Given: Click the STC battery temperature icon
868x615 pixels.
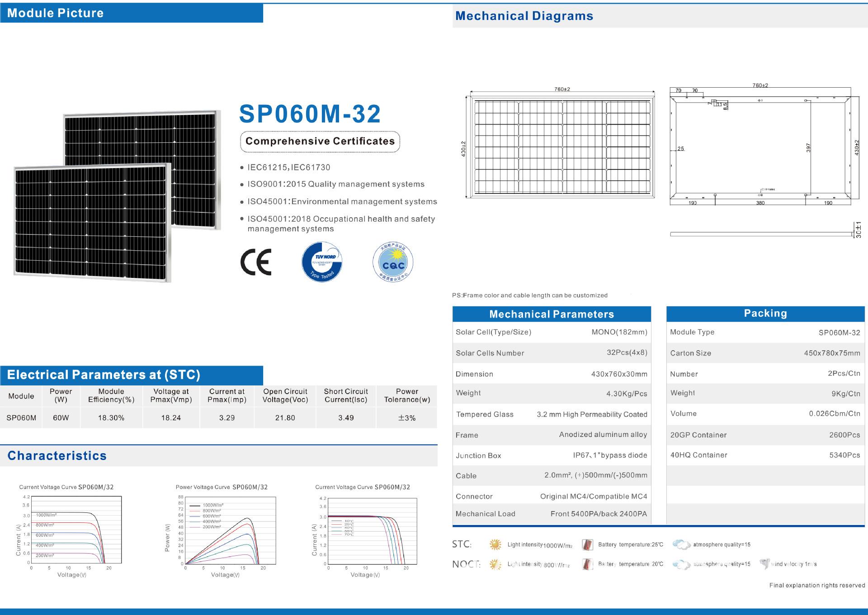Looking at the screenshot, I should (x=587, y=545).
